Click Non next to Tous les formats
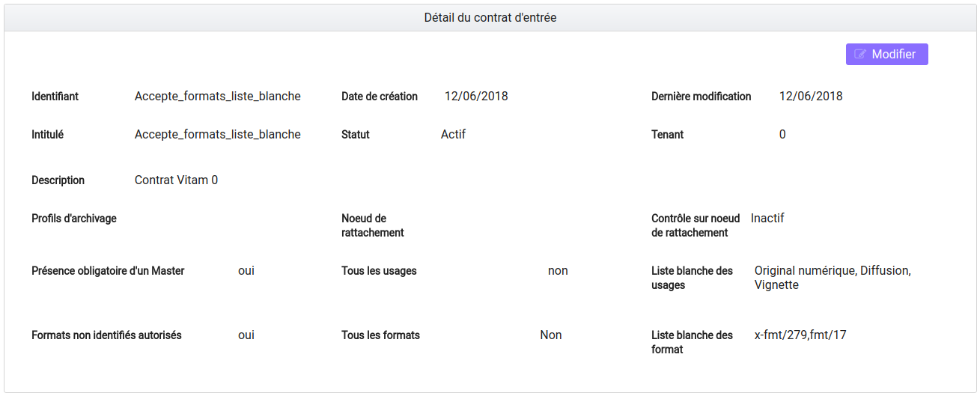 (x=551, y=335)
